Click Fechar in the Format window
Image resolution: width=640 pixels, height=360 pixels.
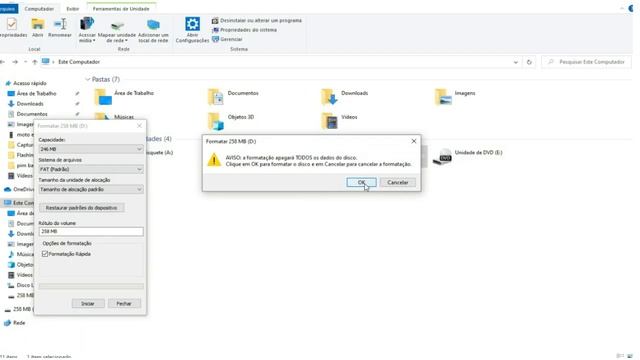click(124, 303)
